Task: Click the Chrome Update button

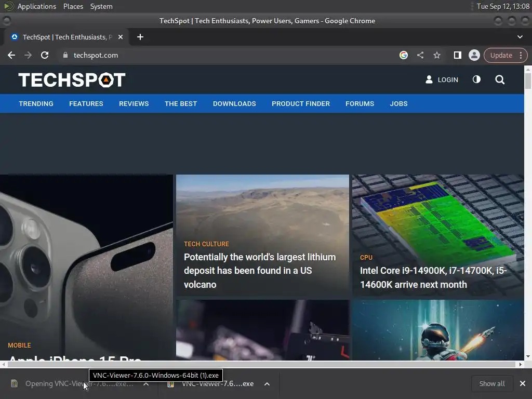Action: click(x=501, y=55)
